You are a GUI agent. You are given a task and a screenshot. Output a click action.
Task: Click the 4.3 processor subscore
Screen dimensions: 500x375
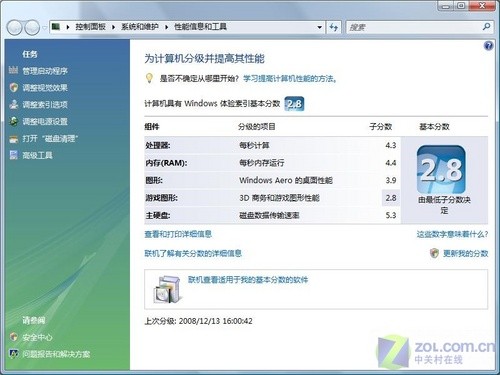pos(391,145)
